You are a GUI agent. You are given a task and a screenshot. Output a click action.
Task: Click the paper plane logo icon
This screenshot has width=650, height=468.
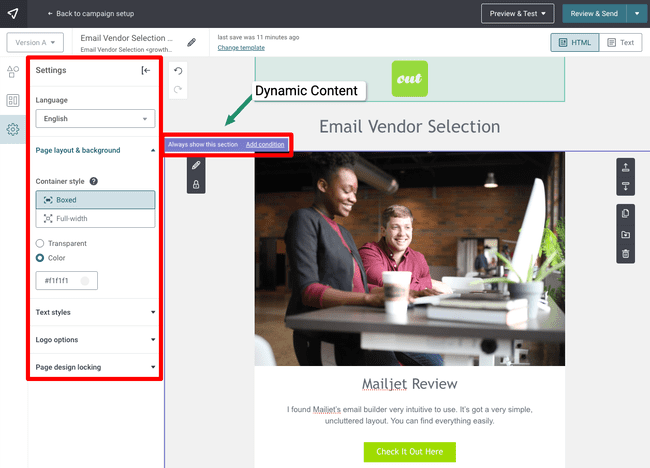tap(13, 14)
